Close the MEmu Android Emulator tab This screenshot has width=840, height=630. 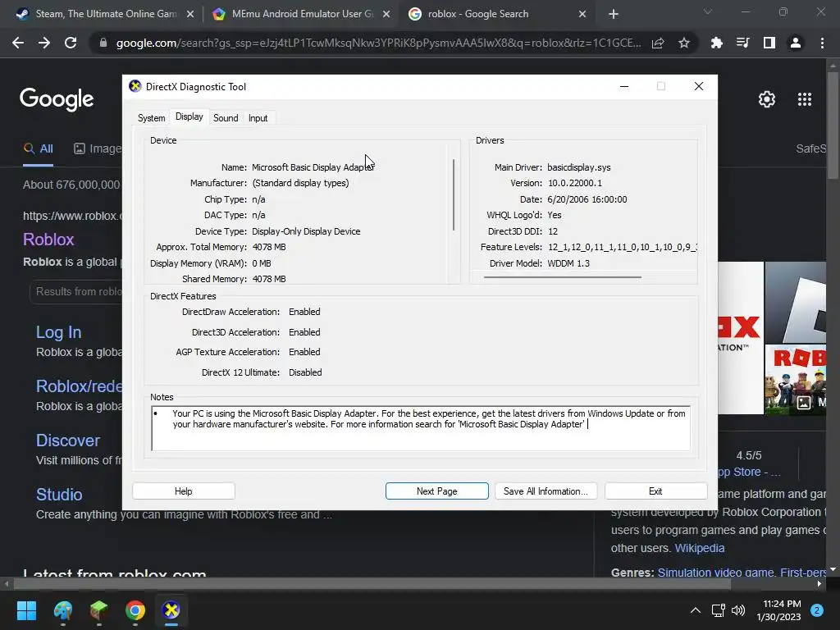pos(386,15)
